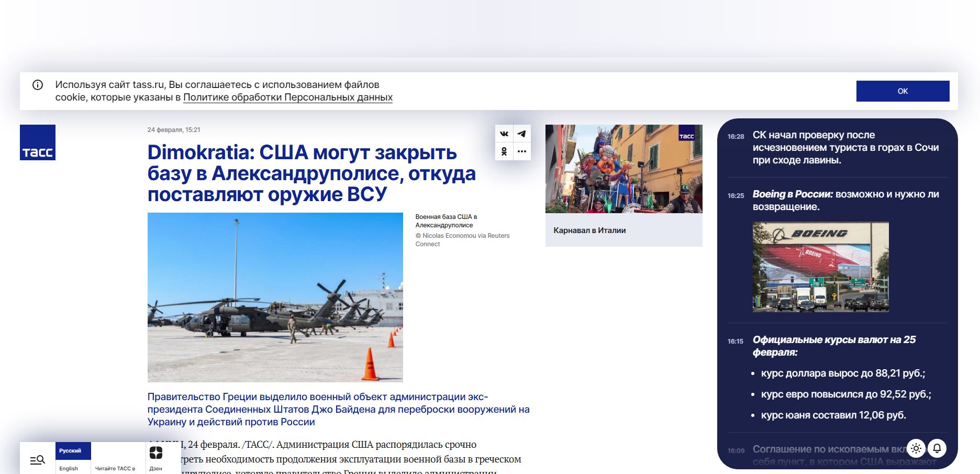Enable notifications with the bell button
The image size is (980, 474).
tap(937, 448)
